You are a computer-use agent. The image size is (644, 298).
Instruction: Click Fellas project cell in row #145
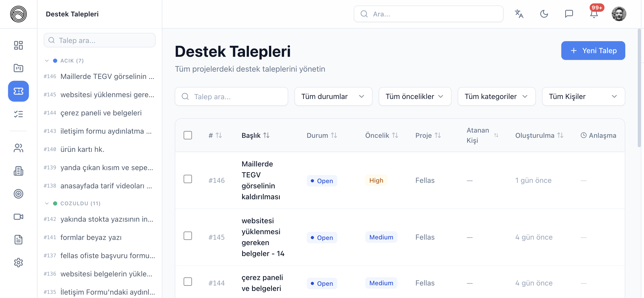425,237
